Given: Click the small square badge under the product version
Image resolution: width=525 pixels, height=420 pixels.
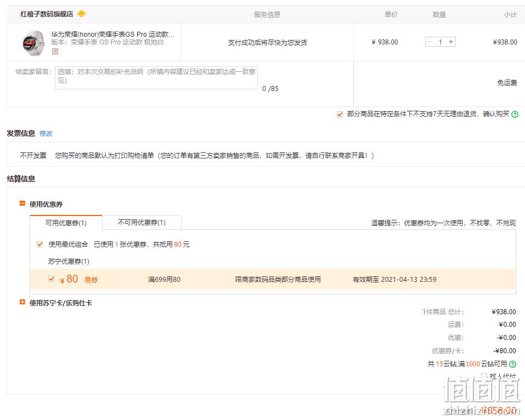Looking at the screenshot, I should [x=55, y=51].
